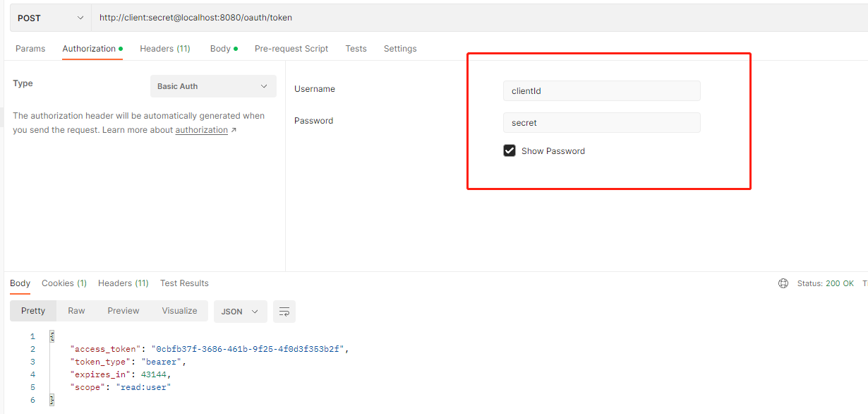
Task: Open the Settings tab
Action: coord(400,49)
